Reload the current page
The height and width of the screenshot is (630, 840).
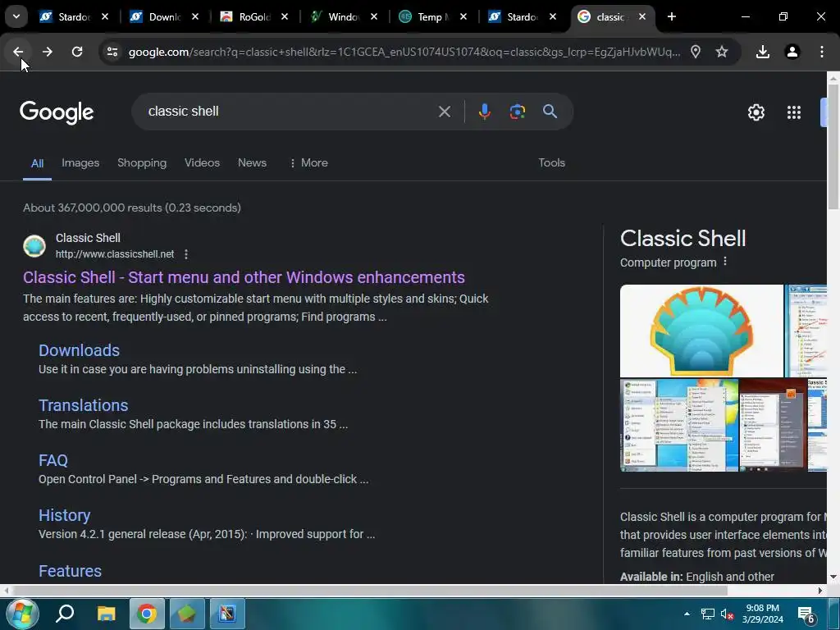[x=77, y=52]
